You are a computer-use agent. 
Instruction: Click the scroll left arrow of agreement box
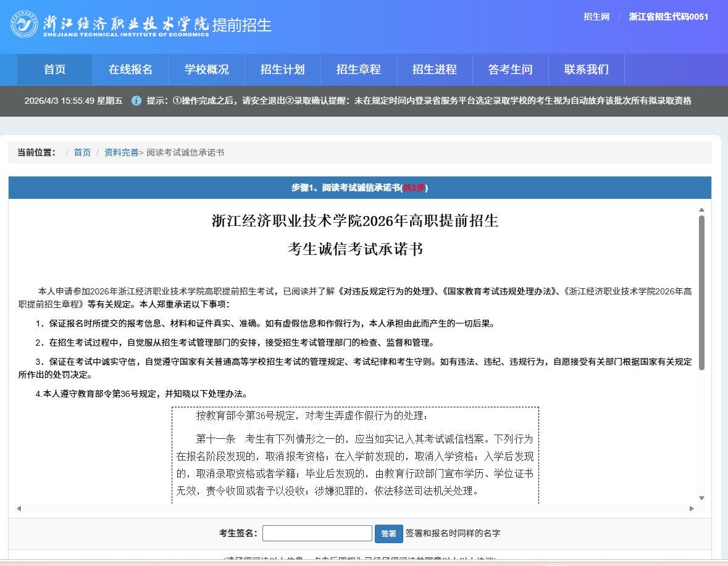19,509
